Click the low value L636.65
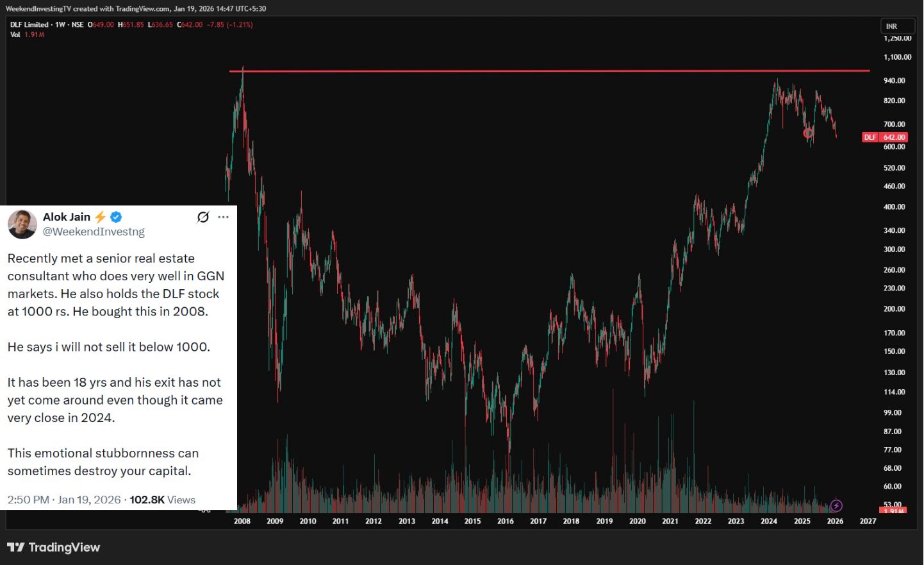 point(160,24)
